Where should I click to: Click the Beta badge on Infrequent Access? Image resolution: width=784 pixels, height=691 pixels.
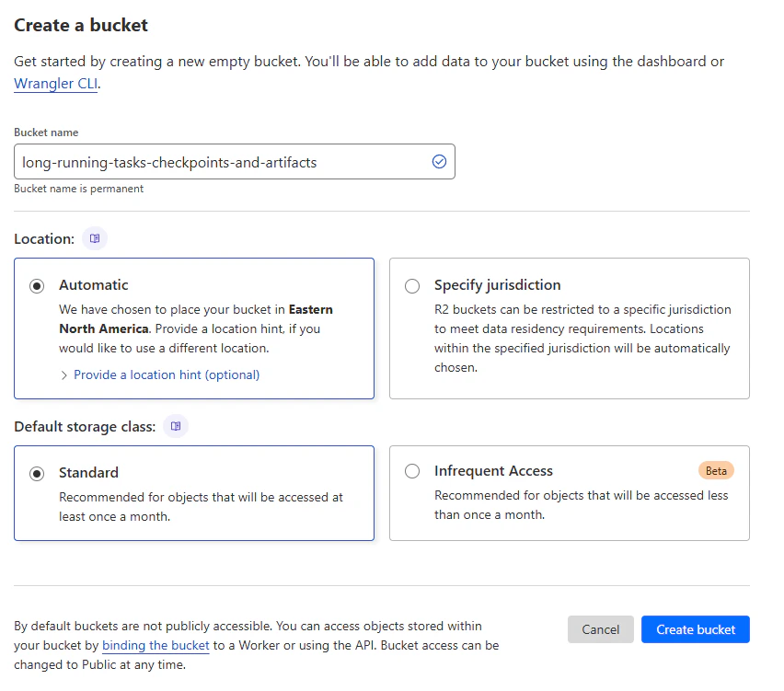716,470
